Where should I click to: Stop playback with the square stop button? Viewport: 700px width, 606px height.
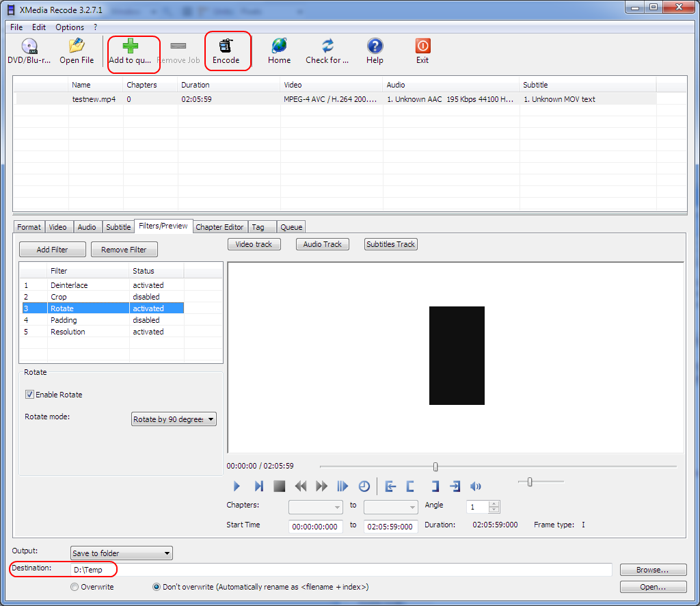coord(279,486)
